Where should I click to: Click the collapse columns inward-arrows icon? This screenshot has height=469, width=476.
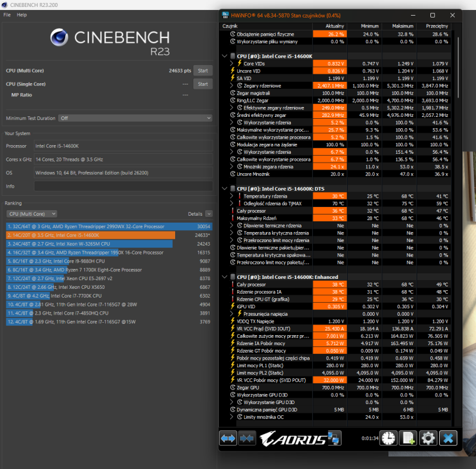point(247,438)
